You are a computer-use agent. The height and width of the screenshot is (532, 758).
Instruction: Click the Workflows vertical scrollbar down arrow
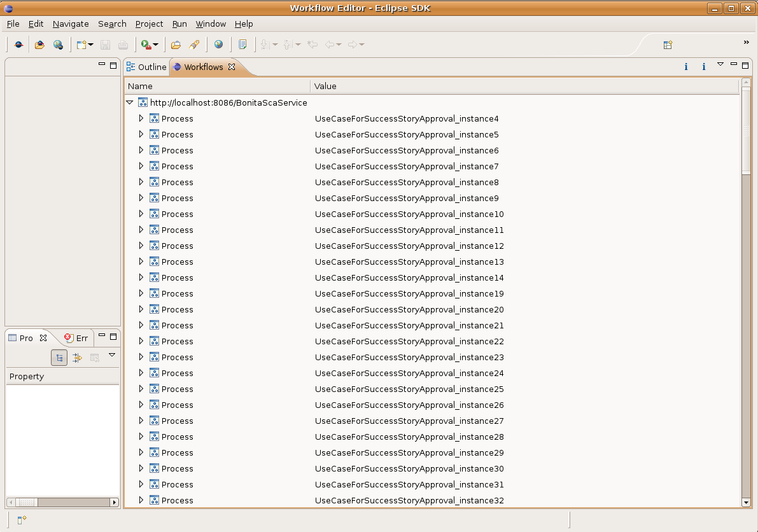(746, 503)
